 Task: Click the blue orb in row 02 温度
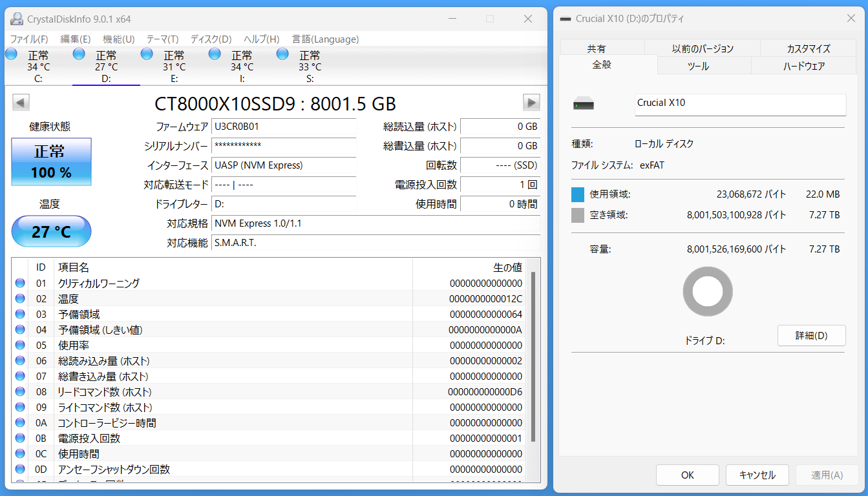[20, 298]
